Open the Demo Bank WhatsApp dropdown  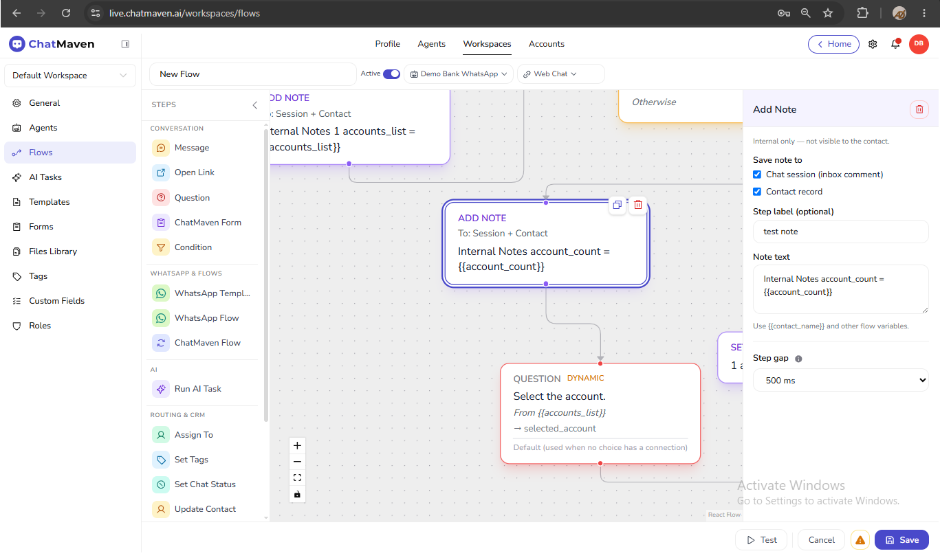(x=459, y=74)
